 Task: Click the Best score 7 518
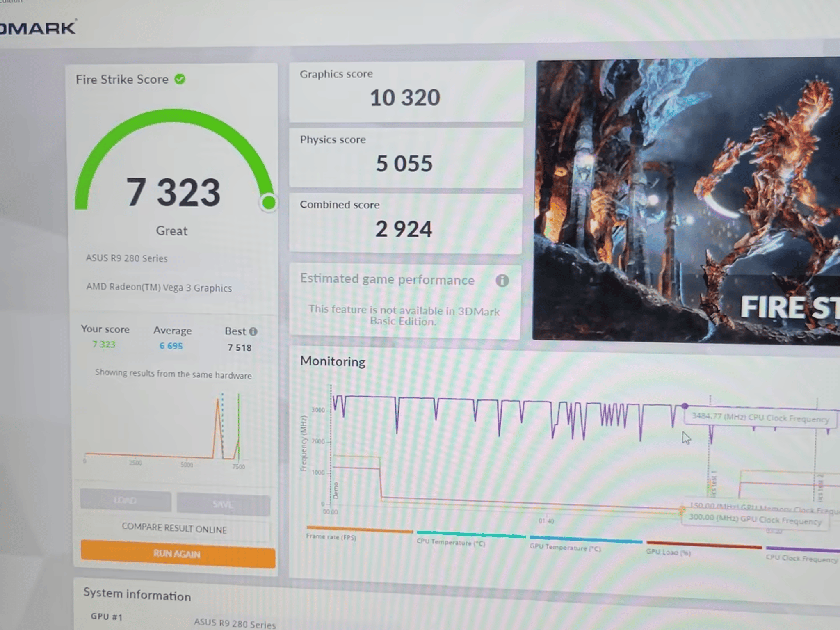click(240, 347)
